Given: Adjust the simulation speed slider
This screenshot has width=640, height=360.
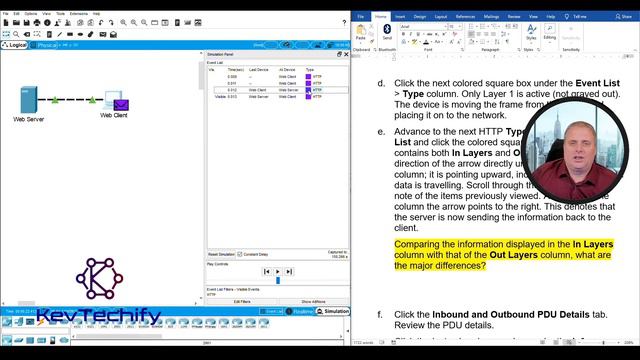Looking at the screenshot, I should click(x=278, y=280).
